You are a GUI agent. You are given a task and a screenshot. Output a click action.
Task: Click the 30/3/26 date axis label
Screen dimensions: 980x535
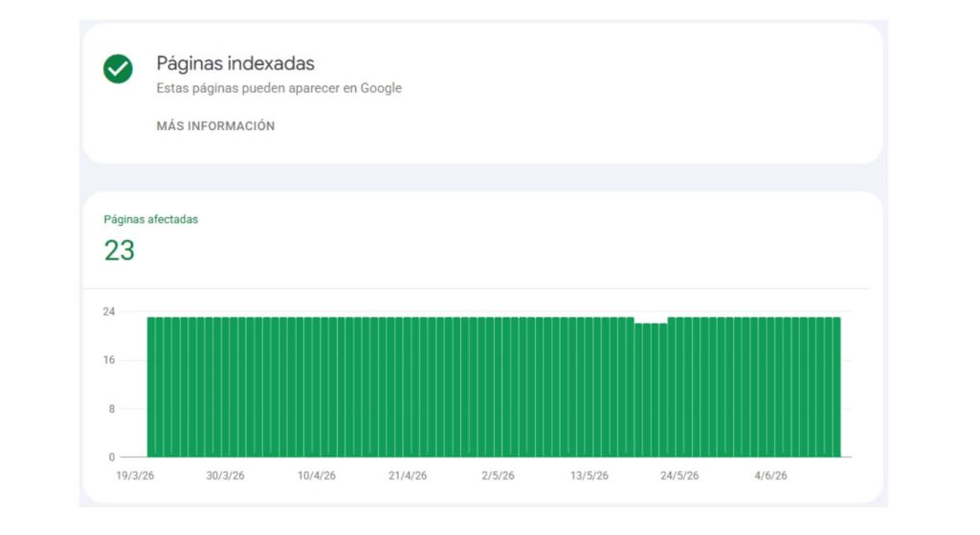226,476
